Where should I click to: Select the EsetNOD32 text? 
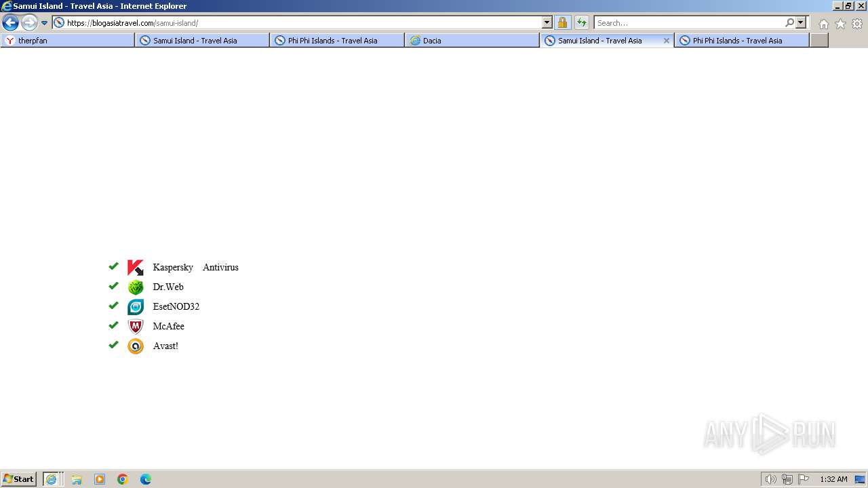tap(176, 307)
